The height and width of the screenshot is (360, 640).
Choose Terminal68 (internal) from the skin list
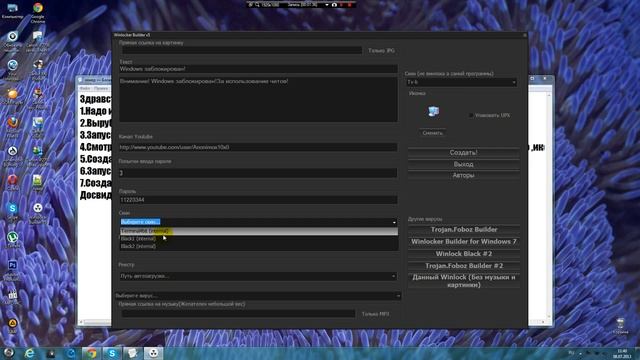259,231
